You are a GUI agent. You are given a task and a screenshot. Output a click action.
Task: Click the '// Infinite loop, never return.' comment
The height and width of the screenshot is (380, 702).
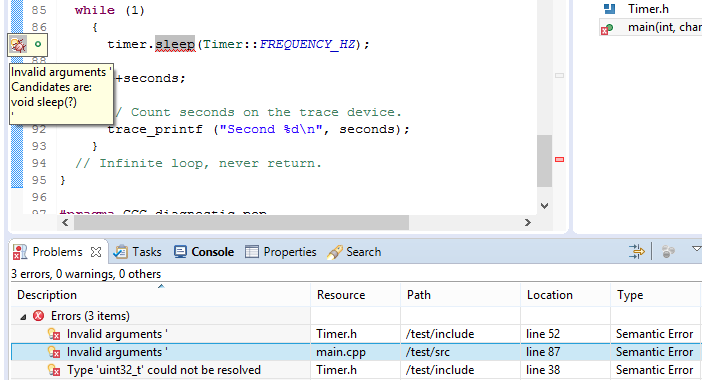[x=198, y=163]
